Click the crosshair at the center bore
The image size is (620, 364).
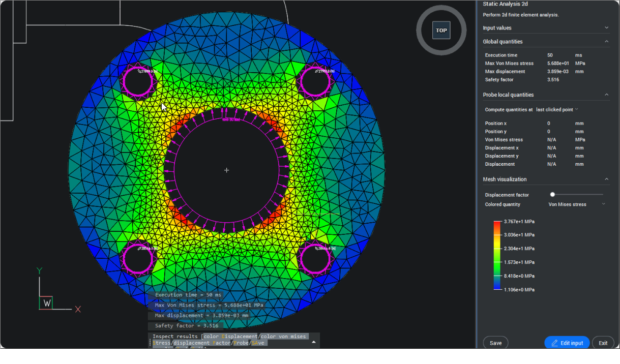click(x=227, y=170)
